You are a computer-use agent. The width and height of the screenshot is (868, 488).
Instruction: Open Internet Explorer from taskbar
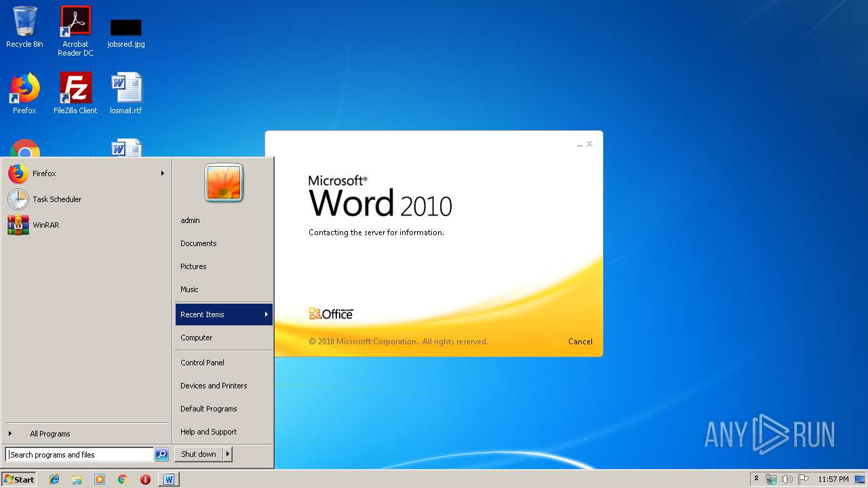54,479
